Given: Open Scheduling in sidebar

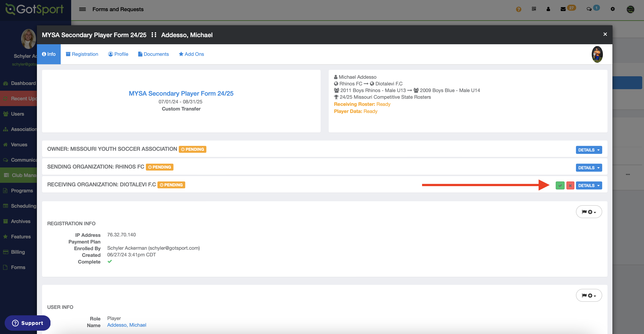Looking at the screenshot, I should [18, 206].
